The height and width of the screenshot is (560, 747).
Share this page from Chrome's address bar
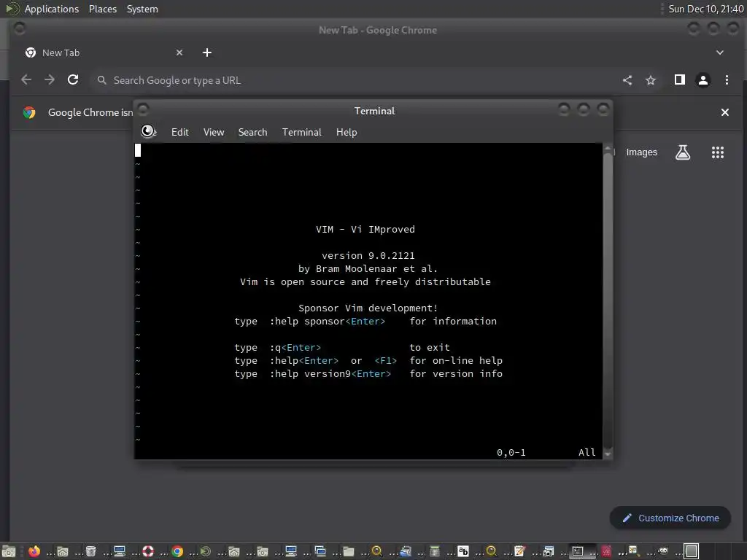tap(627, 80)
